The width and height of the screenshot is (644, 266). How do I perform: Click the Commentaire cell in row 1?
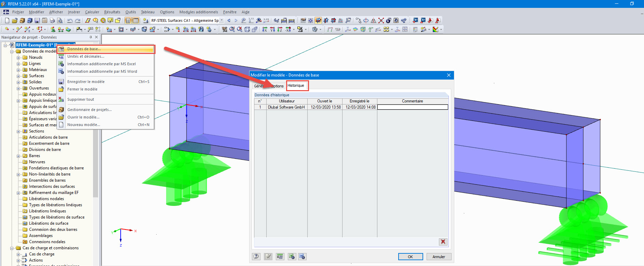[413, 107]
